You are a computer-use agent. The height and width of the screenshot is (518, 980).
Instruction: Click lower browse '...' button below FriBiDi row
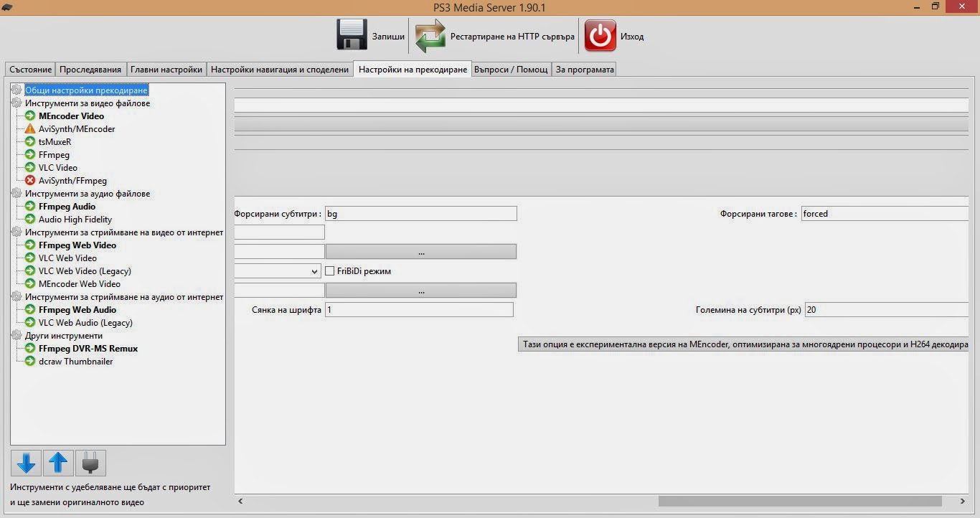tap(421, 291)
